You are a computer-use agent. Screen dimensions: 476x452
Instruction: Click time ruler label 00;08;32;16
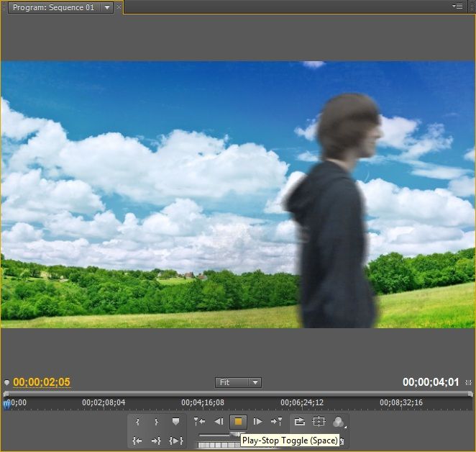401,402
